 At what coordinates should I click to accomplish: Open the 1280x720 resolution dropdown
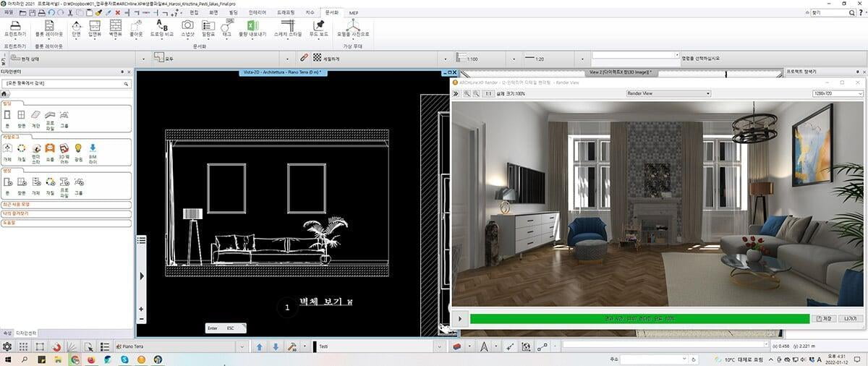tap(838, 93)
